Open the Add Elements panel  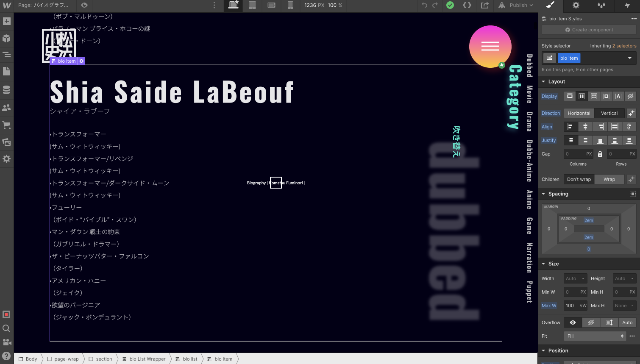tap(7, 21)
